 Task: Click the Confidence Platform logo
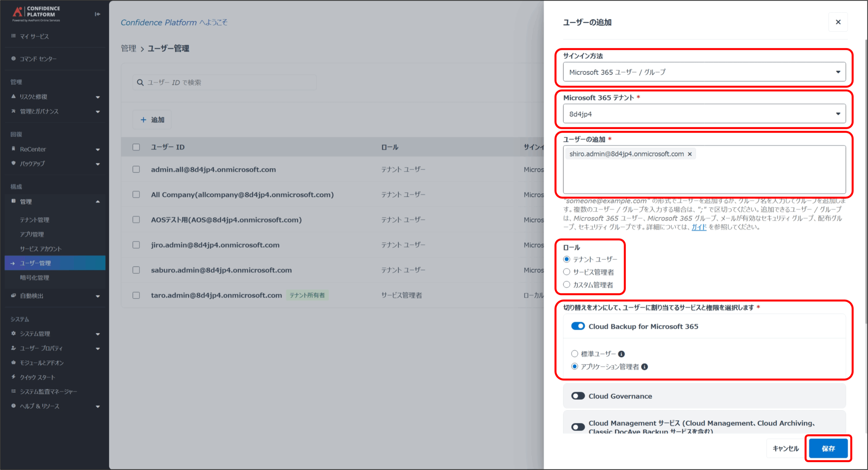36,14
